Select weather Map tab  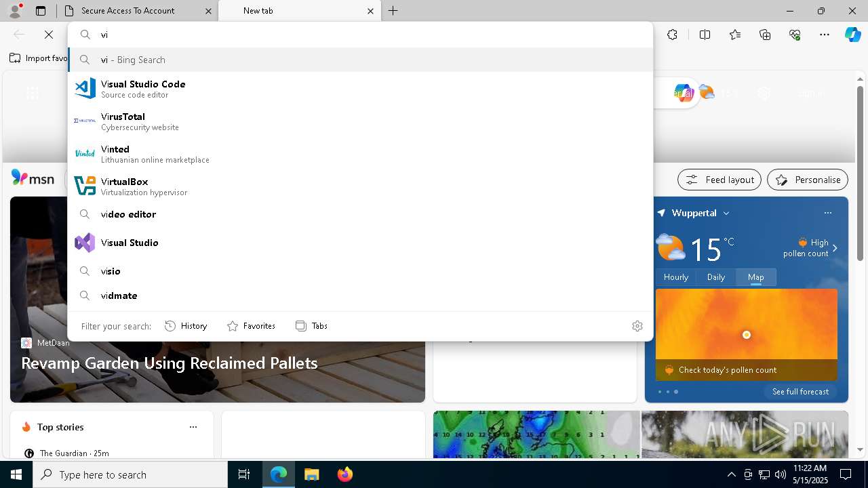756,277
